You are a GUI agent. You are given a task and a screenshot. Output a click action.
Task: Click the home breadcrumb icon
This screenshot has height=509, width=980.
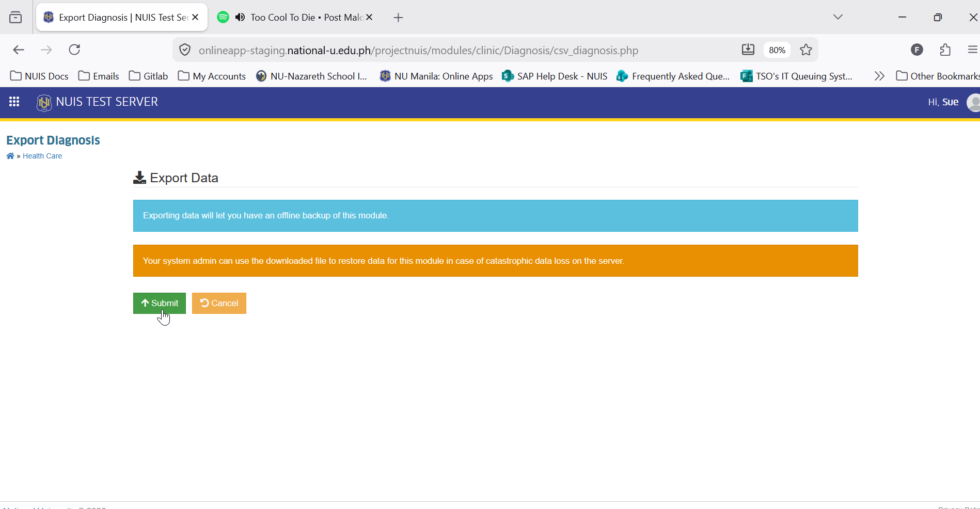pyautogui.click(x=10, y=156)
